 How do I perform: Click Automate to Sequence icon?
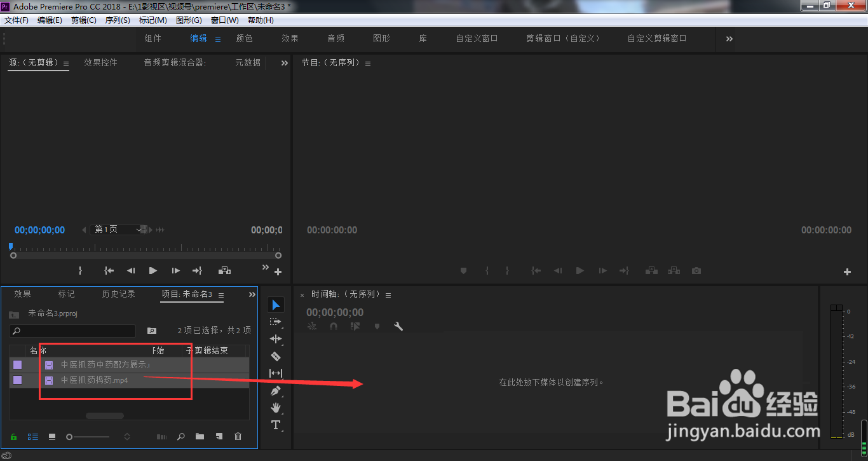coord(161,437)
